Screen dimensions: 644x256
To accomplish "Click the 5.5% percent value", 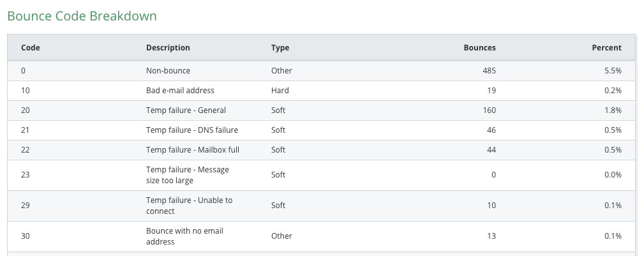I will pos(612,71).
